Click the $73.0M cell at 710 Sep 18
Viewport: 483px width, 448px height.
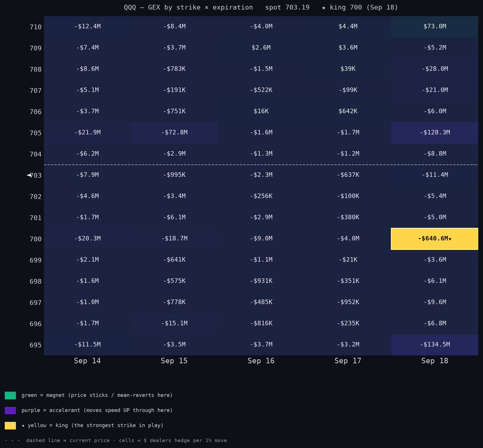coord(435,27)
